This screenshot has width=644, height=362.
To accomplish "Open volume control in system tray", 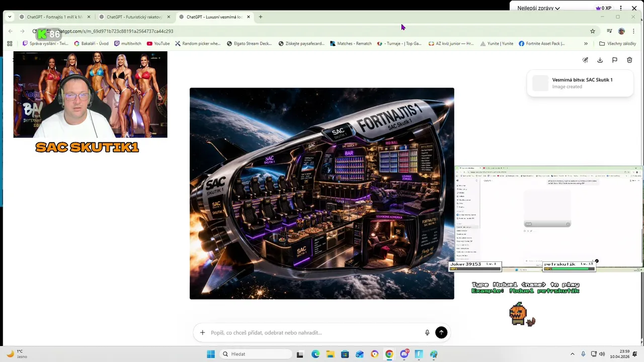I will pyautogui.click(x=602, y=354).
